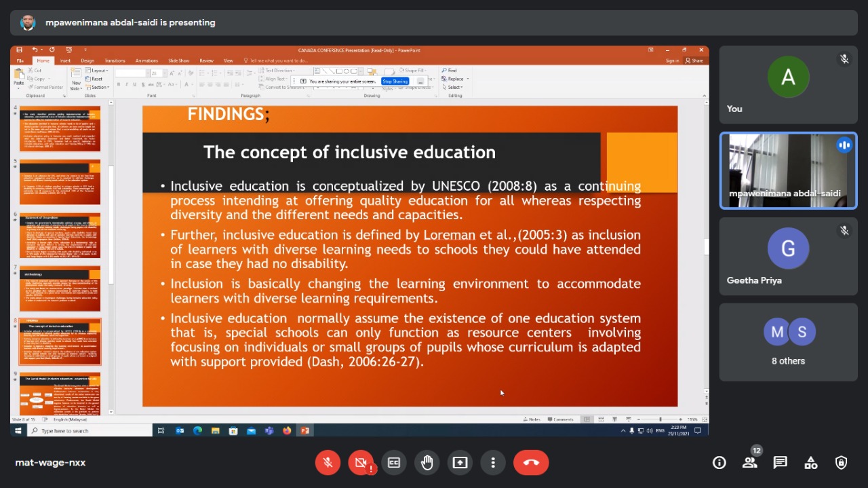Select the presenter mpawenimana abdal-saidi video tile

tap(788, 170)
